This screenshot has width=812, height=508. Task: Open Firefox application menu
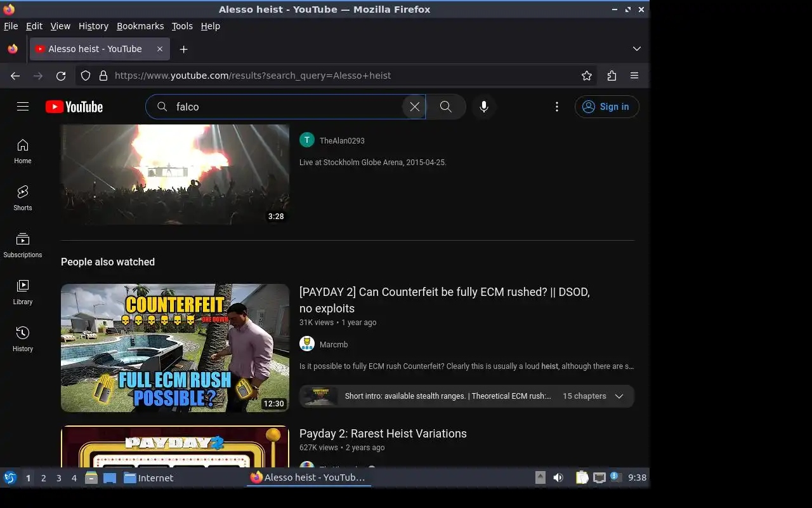coord(634,76)
